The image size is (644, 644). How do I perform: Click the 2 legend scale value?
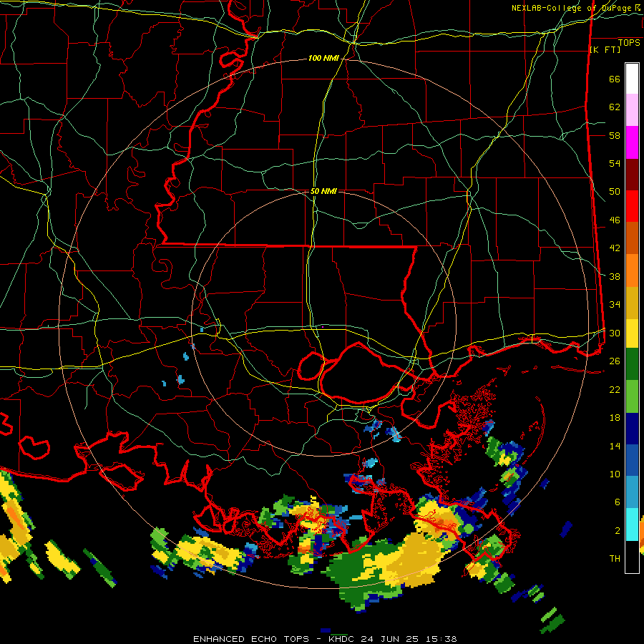pos(618,530)
